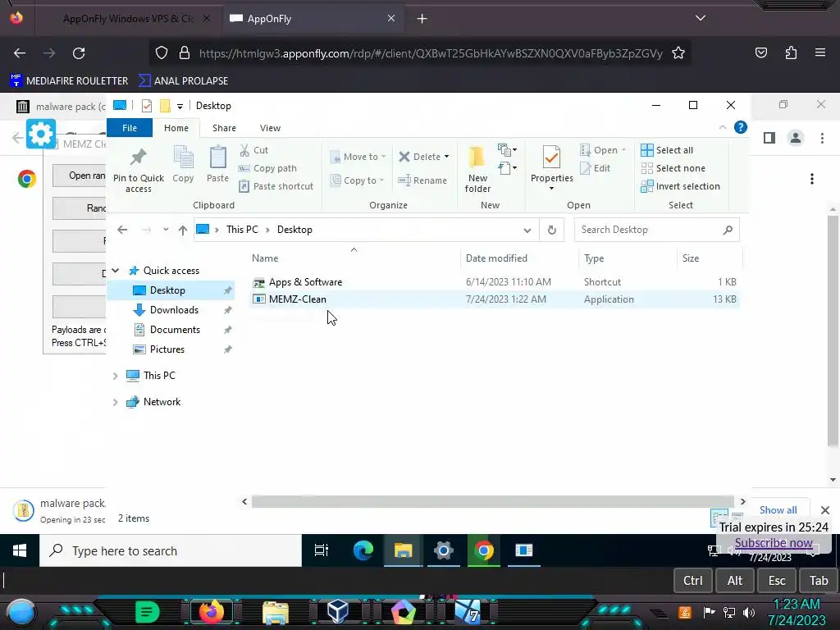This screenshot has width=840, height=630.
Task: Click the Ctrl virtual key button
Action: pyautogui.click(x=692, y=581)
